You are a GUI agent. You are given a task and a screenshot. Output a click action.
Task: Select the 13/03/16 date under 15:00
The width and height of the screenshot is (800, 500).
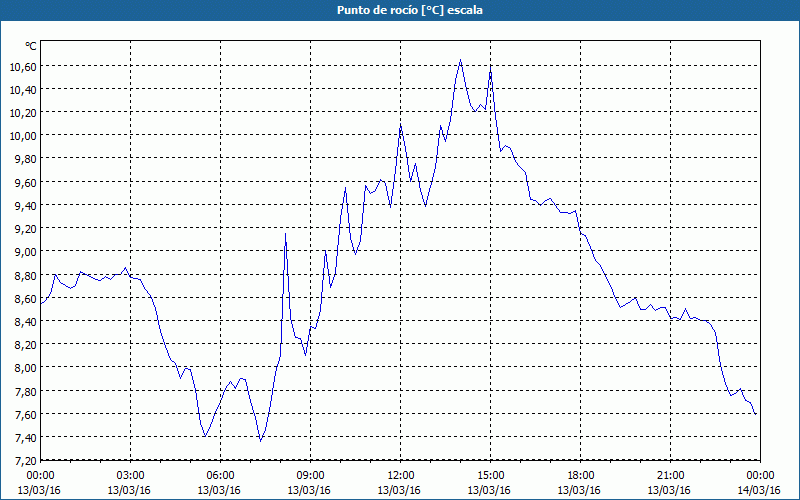(489, 490)
